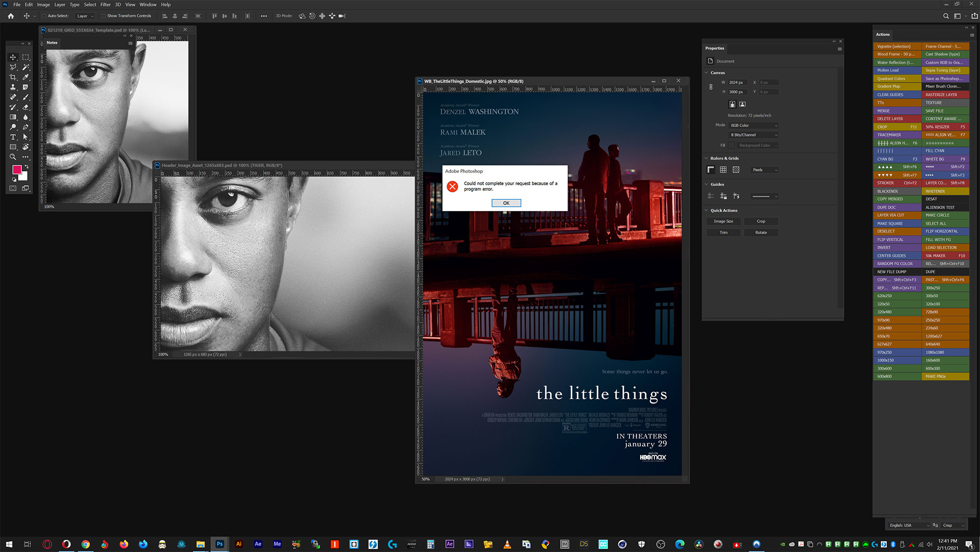
Task: Select the Move tool in the toolbox
Action: (13, 57)
